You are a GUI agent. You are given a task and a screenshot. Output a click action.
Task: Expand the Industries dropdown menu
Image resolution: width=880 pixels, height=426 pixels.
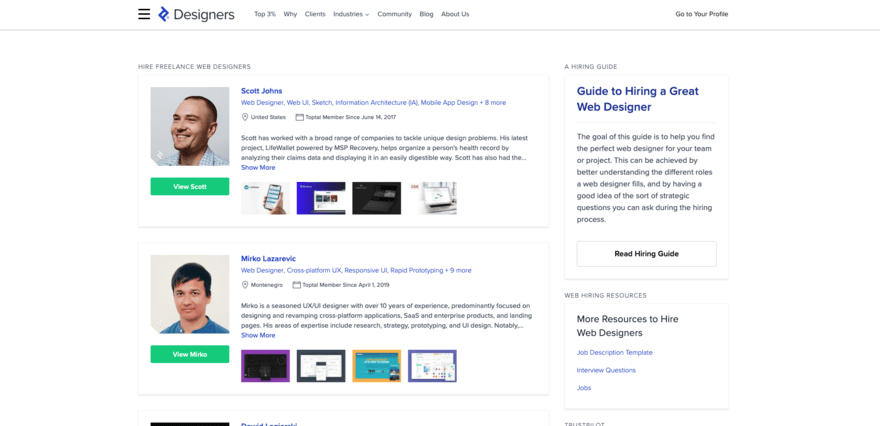[x=350, y=14]
